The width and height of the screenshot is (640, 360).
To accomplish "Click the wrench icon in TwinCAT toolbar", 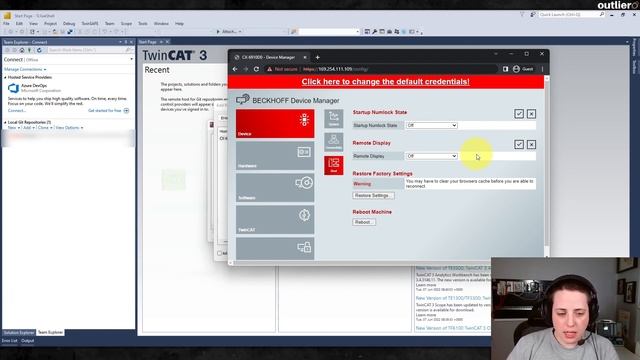I will pos(374,31).
